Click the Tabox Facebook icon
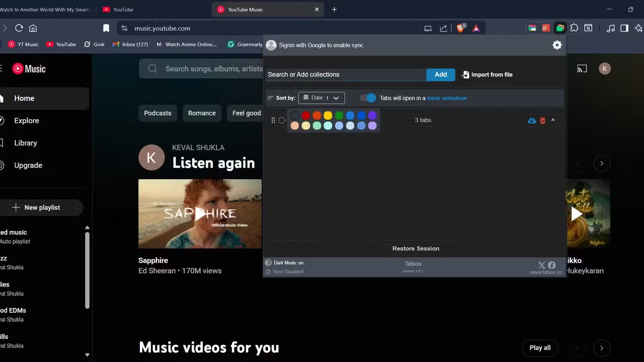Viewport: 644px width, 362px height. point(552,265)
